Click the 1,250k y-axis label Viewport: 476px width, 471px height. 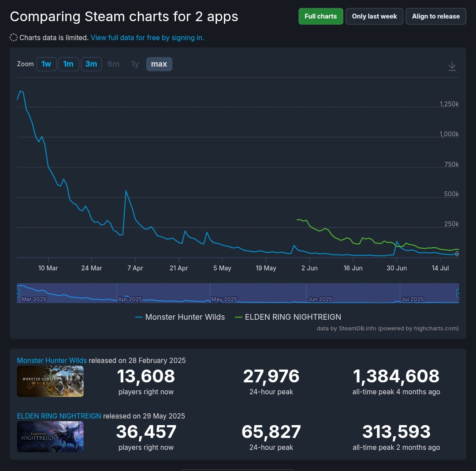click(x=449, y=104)
